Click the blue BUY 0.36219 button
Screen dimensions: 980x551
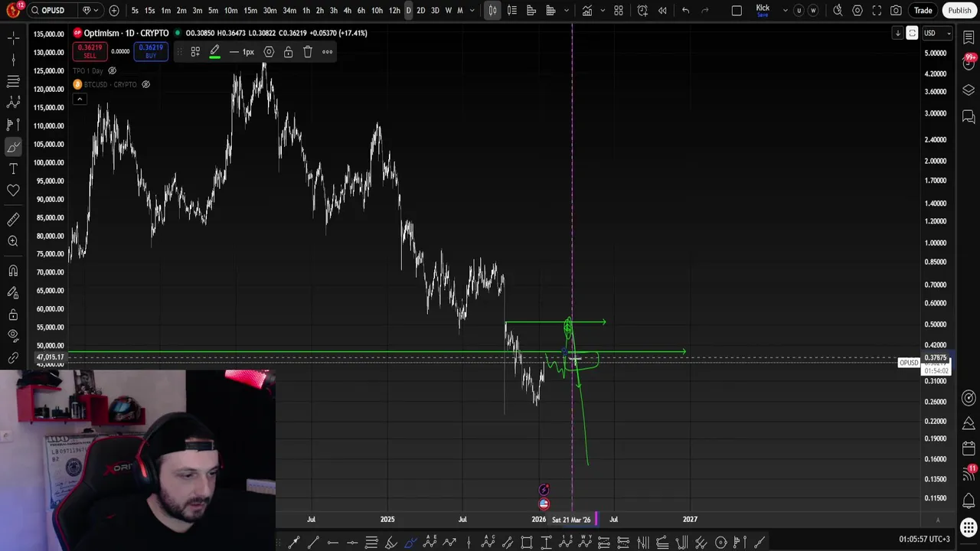click(x=151, y=51)
